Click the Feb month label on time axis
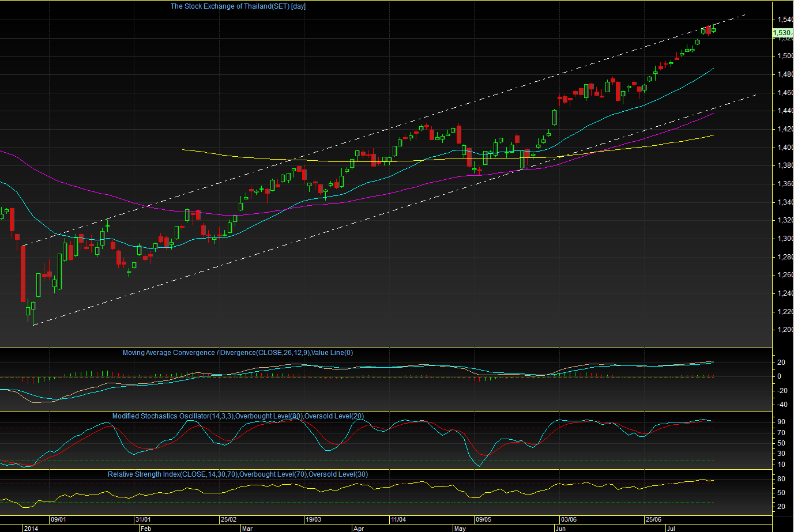The height and width of the screenshot is (532, 794). [x=146, y=528]
